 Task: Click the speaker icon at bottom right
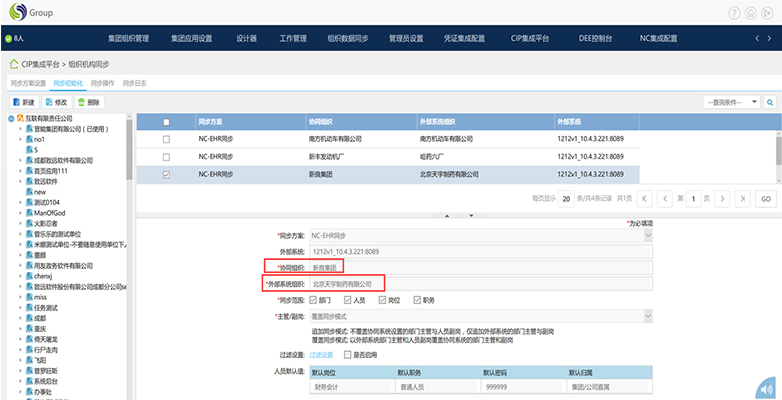tap(765, 388)
